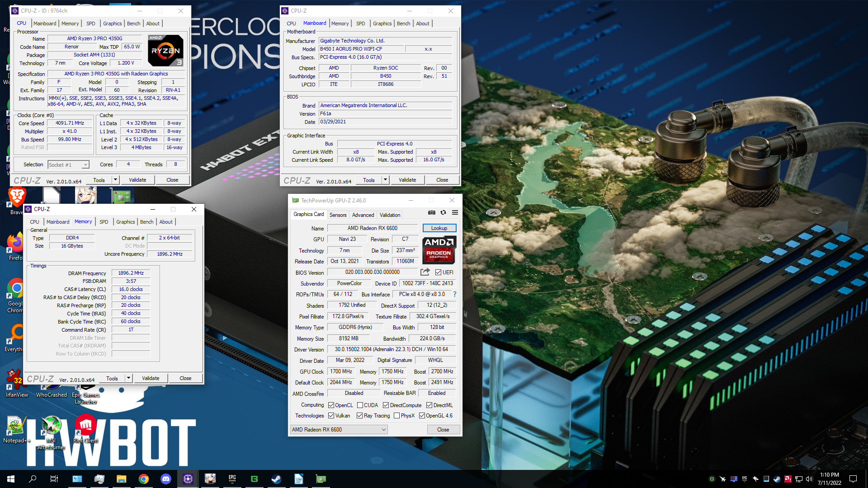
Task: Click the GPU-Z BIOS export share icon
Action: click(425, 272)
